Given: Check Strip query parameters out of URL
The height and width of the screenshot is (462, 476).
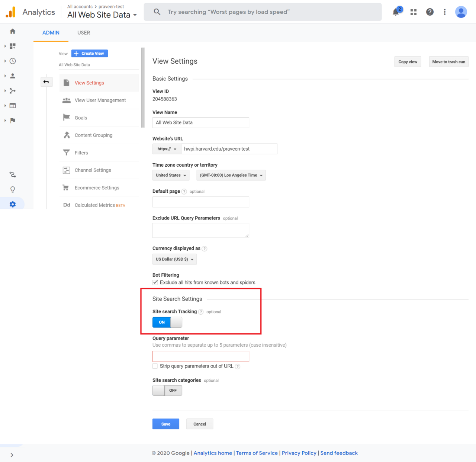Looking at the screenshot, I should (x=155, y=366).
